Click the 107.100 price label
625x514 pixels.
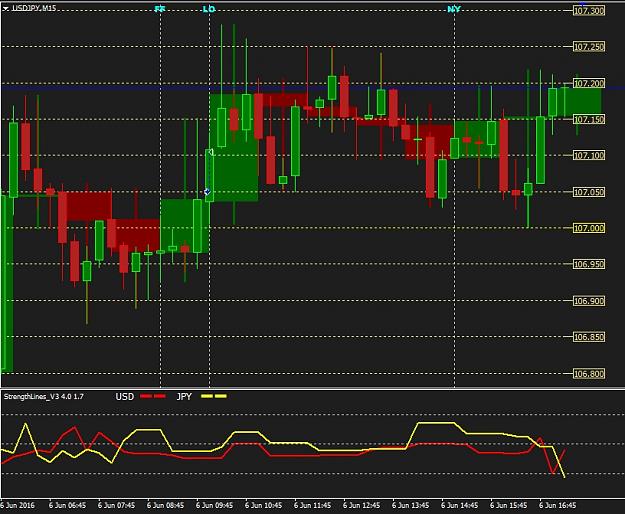(589, 155)
